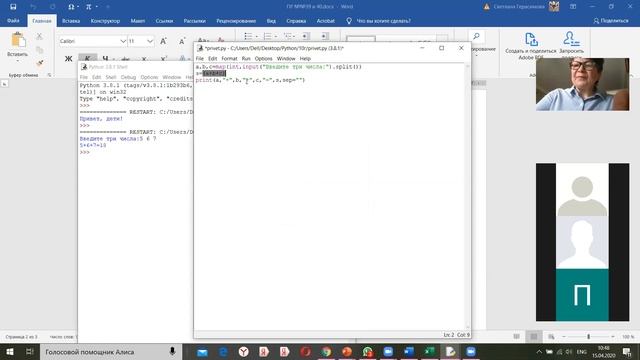Open the Mail app icon in taskbar

(x=202, y=351)
